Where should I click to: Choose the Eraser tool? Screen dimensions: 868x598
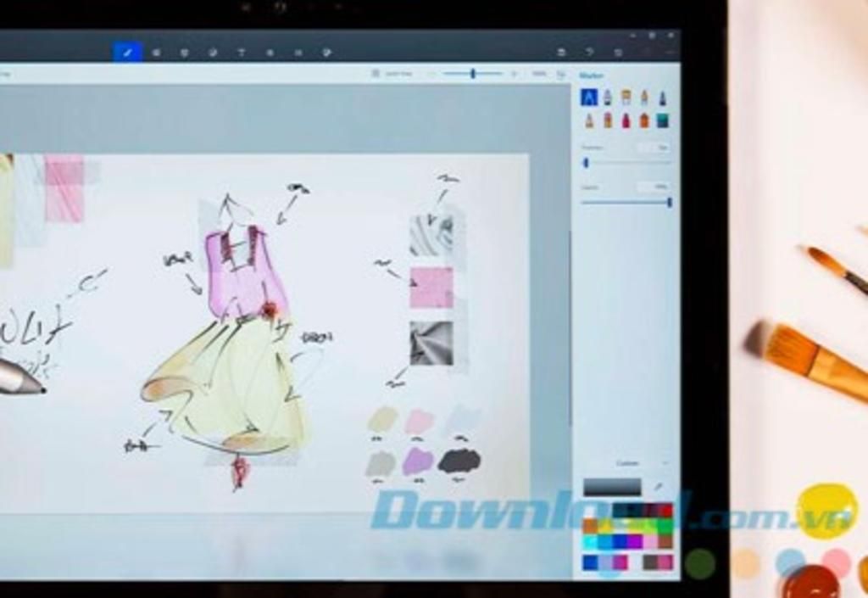click(608, 120)
